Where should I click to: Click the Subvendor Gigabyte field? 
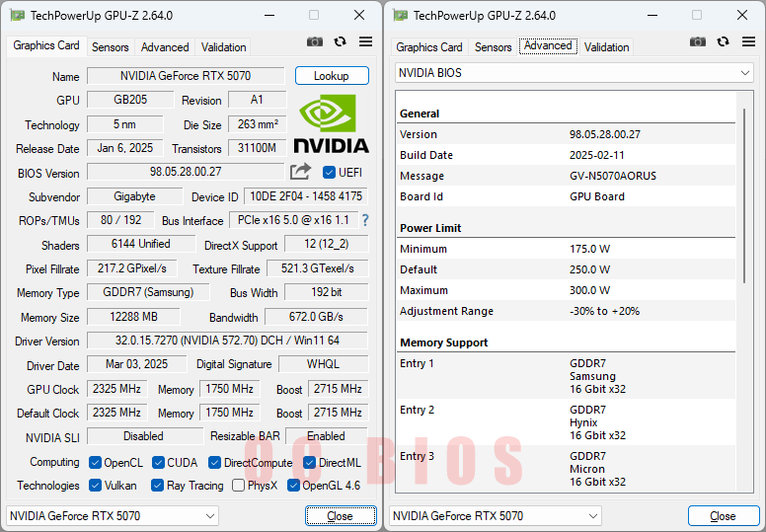point(135,196)
